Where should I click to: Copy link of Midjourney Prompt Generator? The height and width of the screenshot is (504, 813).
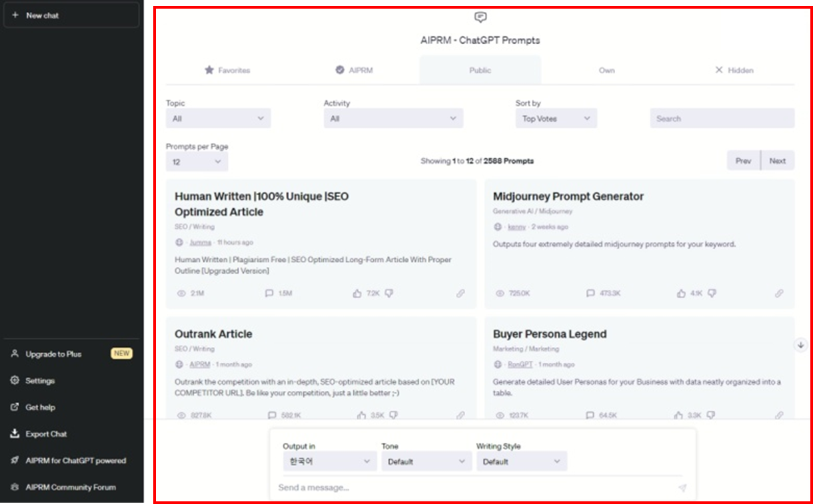click(x=779, y=293)
